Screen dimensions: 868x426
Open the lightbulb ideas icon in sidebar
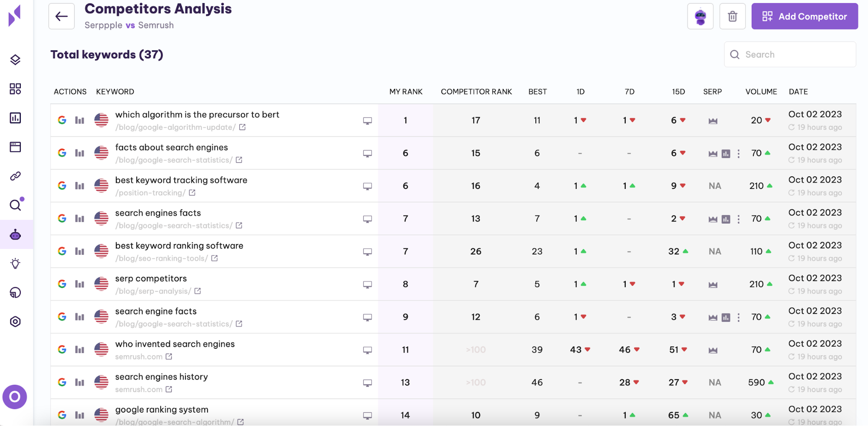(x=15, y=264)
